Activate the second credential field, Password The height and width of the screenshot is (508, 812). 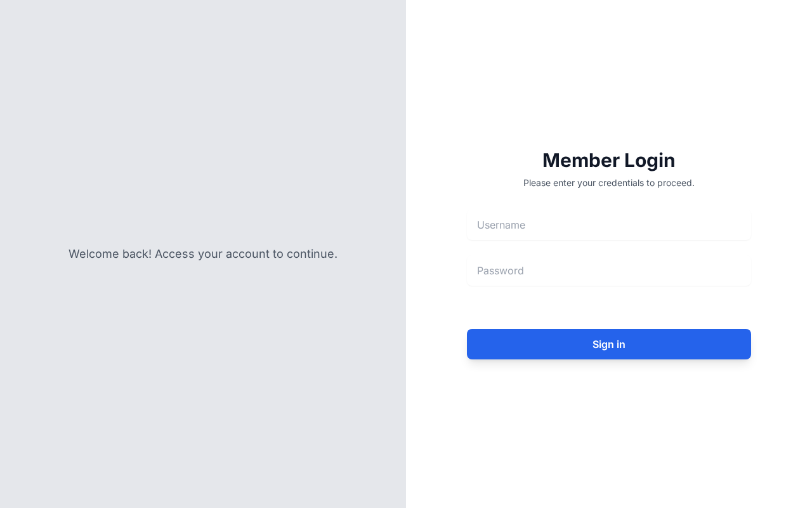tap(609, 271)
